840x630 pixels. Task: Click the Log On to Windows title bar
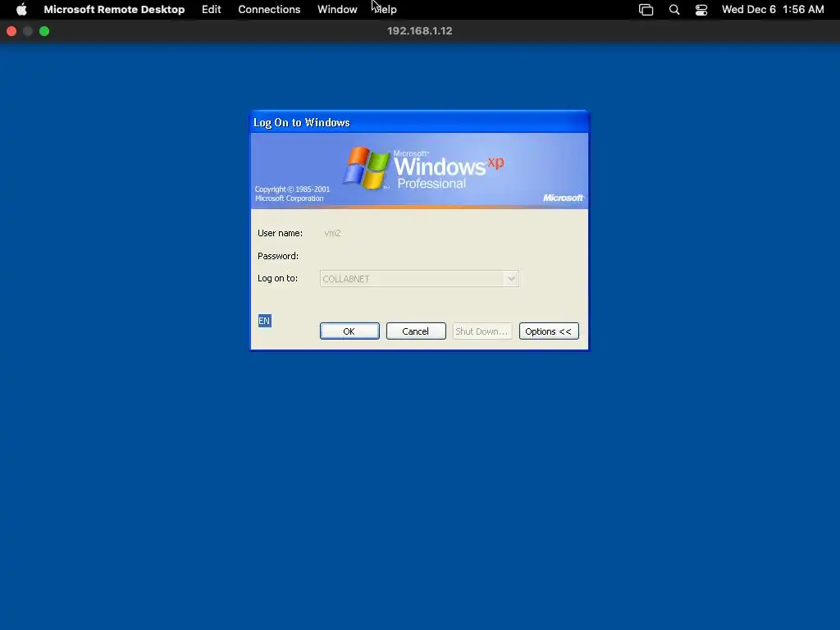pos(419,122)
